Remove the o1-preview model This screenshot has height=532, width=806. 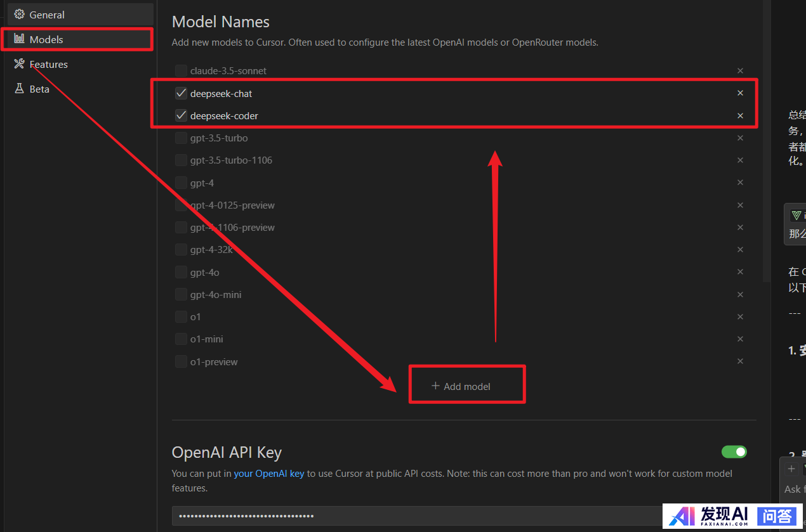740,361
